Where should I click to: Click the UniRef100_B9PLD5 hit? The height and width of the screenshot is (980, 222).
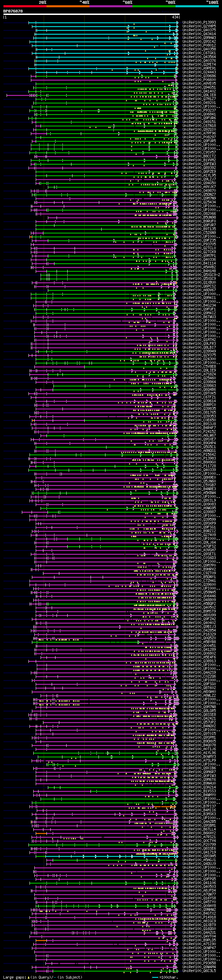199,940
